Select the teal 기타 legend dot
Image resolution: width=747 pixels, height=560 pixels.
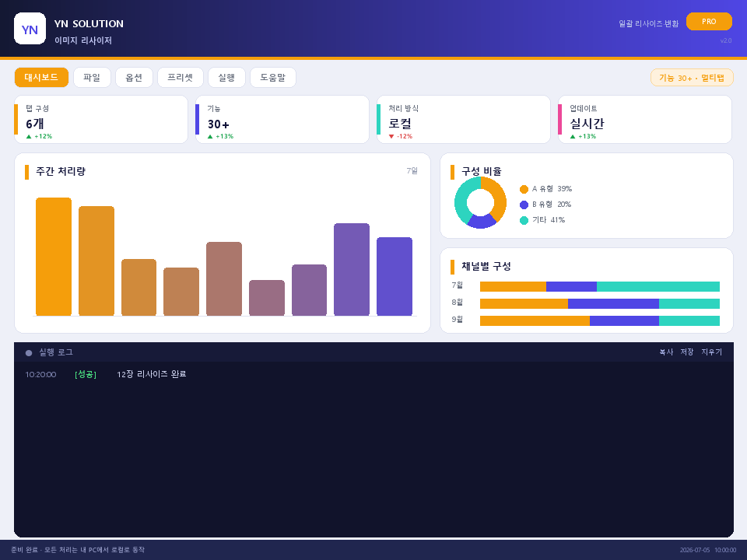pos(524,220)
